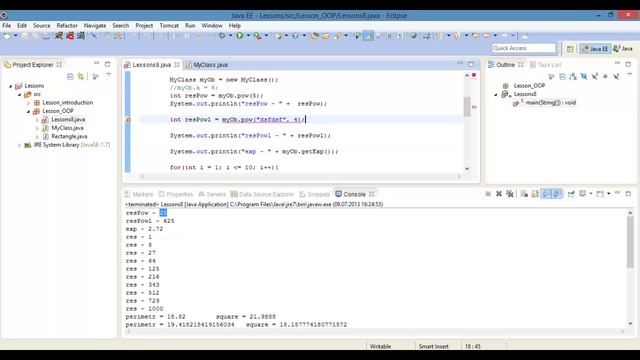
Task: Open the Window menu
Action: pyautogui.click(x=212, y=25)
